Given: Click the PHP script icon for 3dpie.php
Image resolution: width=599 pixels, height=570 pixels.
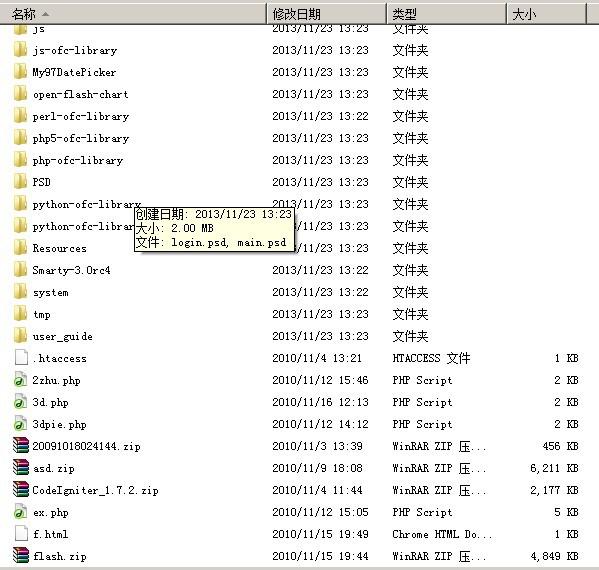Looking at the screenshot, I should click(x=21, y=424).
